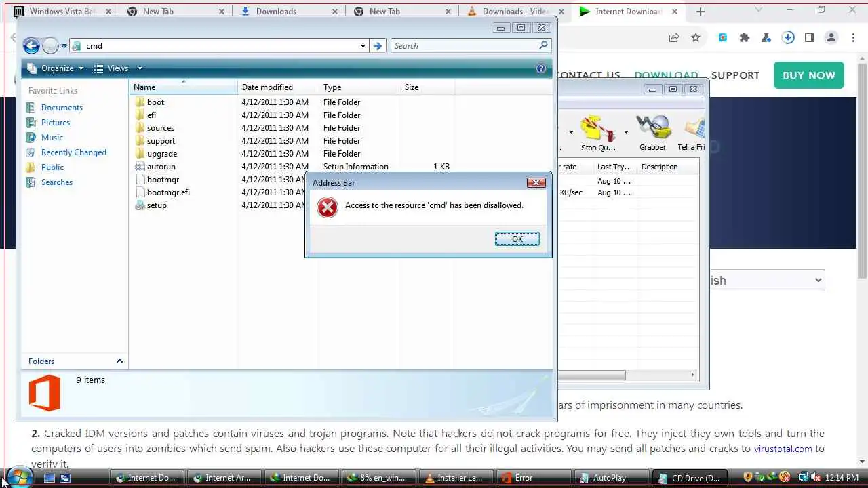The height and width of the screenshot is (488, 868).
Task: Switch to Downloads - Video browser tab
Action: 515,11
